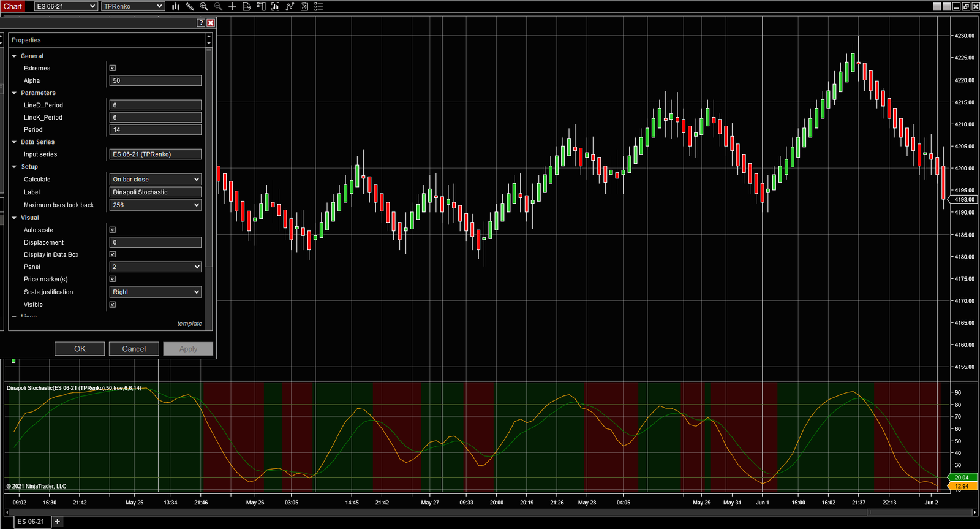This screenshot has width=980, height=529.
Task: Select the drawing tools pencil icon
Action: tap(190, 7)
